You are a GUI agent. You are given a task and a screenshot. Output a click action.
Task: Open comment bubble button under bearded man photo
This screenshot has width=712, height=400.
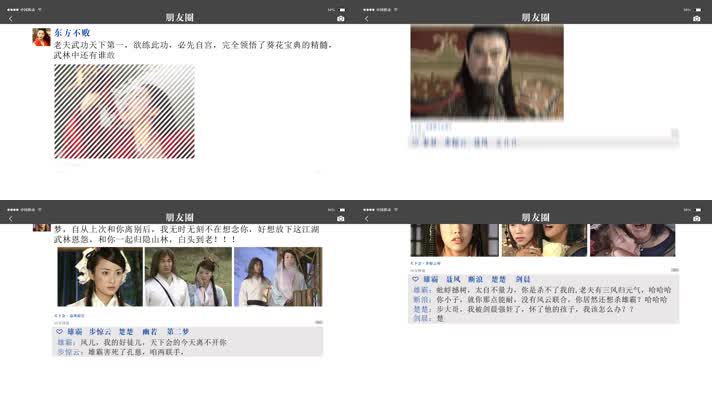click(675, 133)
